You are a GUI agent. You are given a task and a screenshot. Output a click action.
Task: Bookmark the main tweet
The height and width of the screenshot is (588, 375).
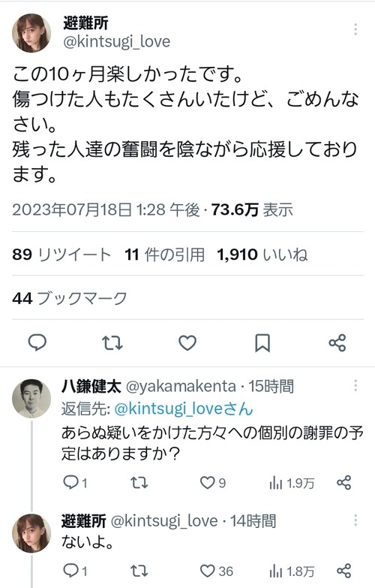[262, 342]
